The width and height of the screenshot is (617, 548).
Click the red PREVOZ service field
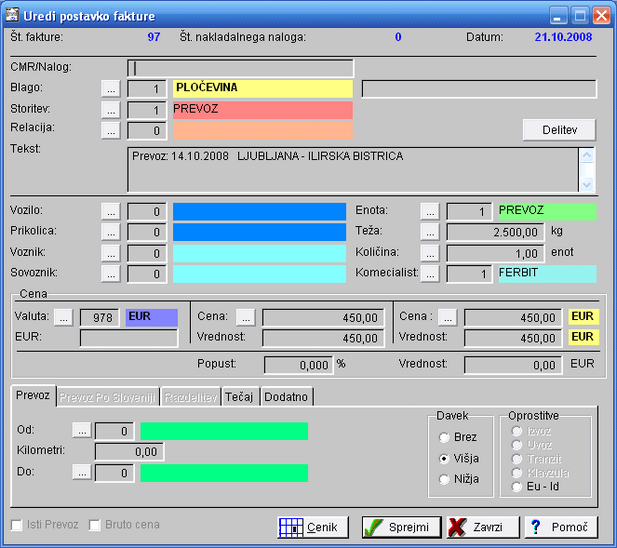coord(262,110)
